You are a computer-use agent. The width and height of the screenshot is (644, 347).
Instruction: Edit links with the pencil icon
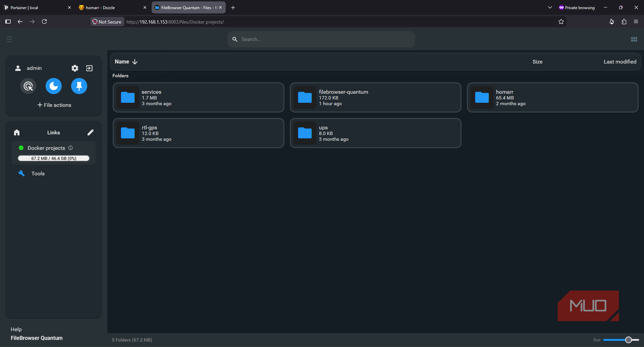pos(91,132)
